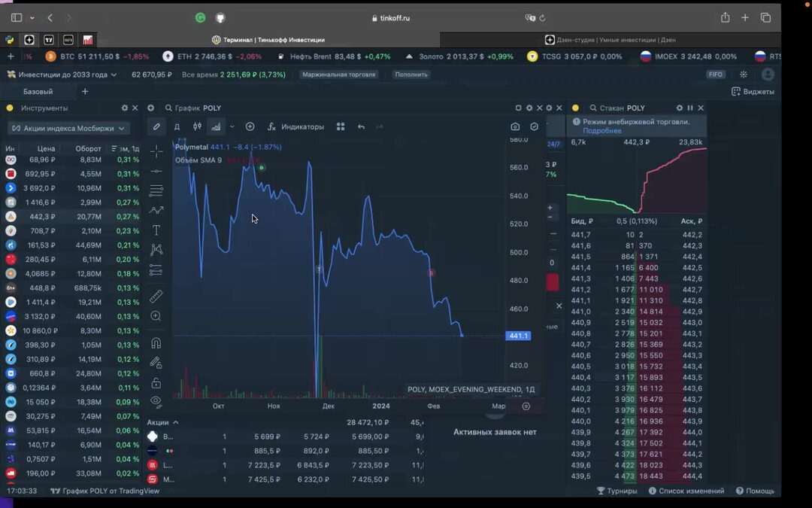Select the Text annotation tool
812x508 pixels.
pyautogui.click(x=156, y=230)
